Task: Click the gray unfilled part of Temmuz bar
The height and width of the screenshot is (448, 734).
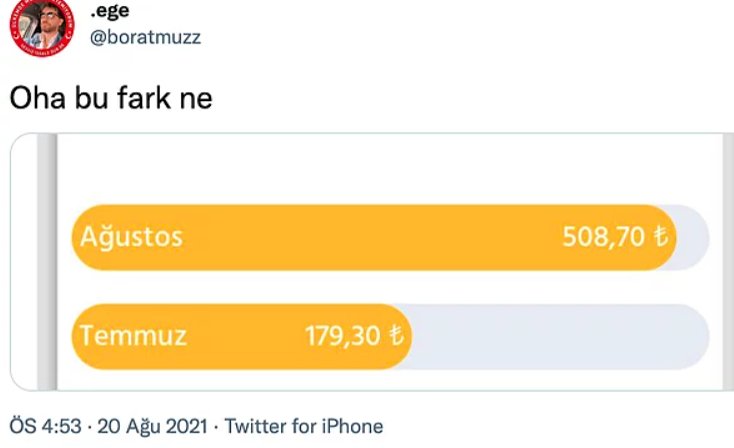Action: point(560,337)
